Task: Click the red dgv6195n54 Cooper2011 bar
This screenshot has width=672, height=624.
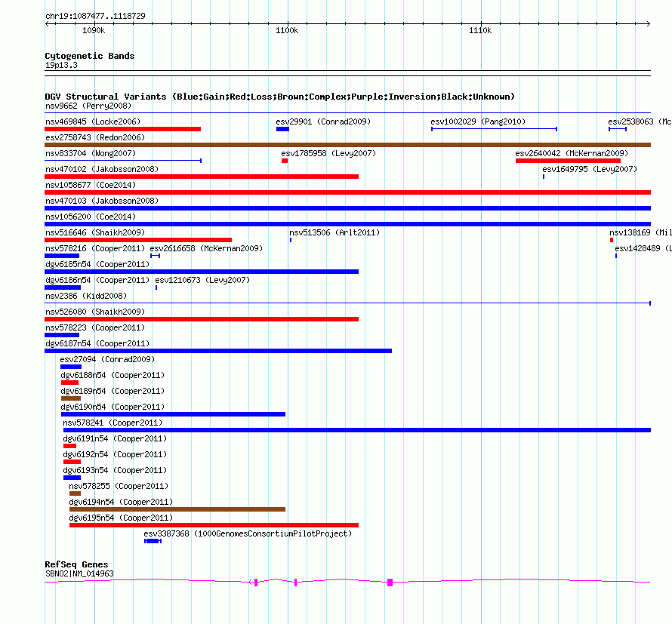Action: (x=214, y=525)
